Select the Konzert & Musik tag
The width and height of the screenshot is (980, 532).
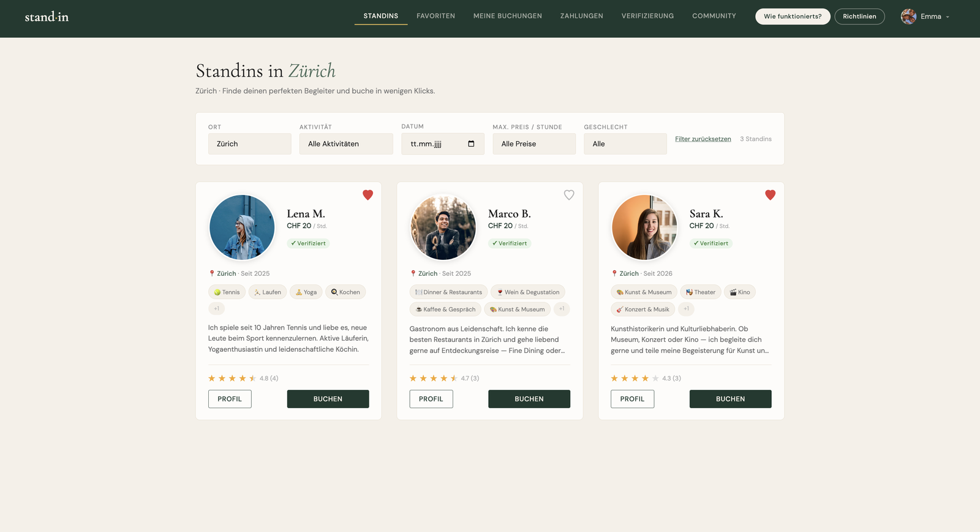tap(643, 310)
